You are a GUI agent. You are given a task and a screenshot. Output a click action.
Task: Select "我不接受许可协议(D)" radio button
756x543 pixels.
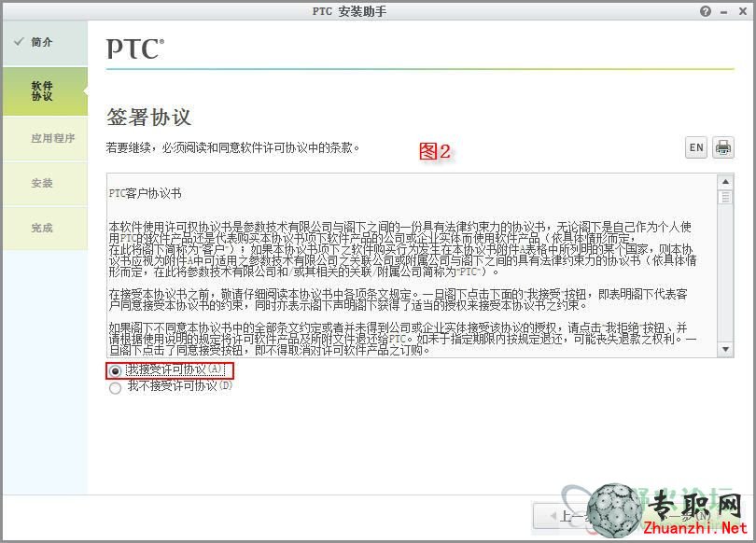pyautogui.click(x=115, y=387)
